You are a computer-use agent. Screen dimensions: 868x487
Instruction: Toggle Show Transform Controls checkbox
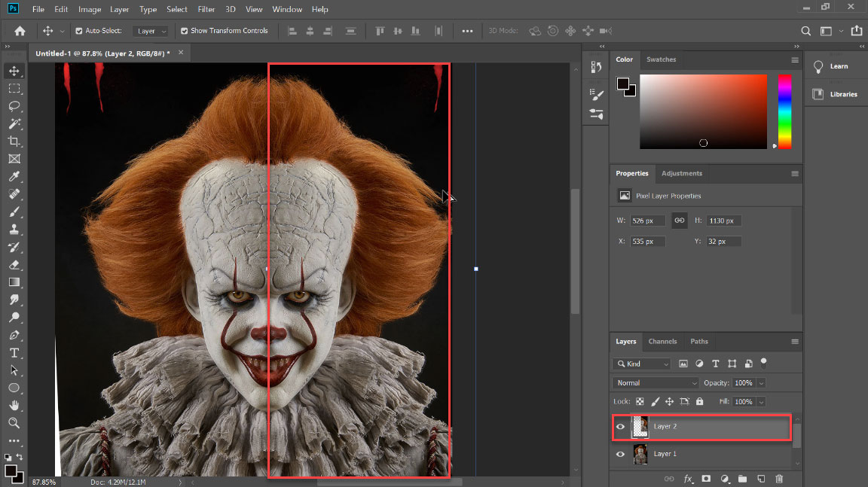185,31
